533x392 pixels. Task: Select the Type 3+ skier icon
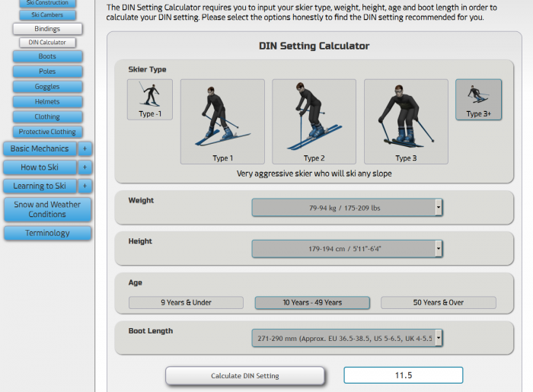point(479,100)
